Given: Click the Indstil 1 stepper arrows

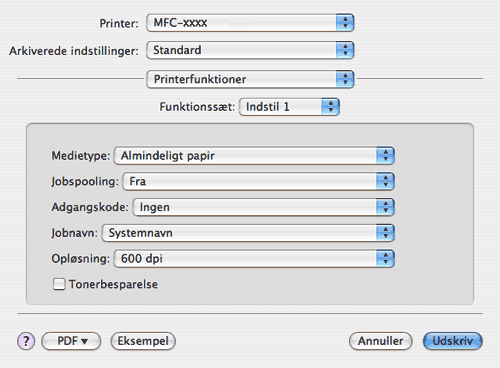Looking at the screenshot, I should [331, 107].
